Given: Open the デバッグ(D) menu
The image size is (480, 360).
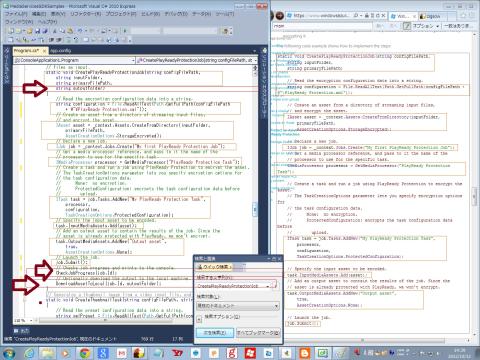Looking at the screenshot, I should (176, 14).
